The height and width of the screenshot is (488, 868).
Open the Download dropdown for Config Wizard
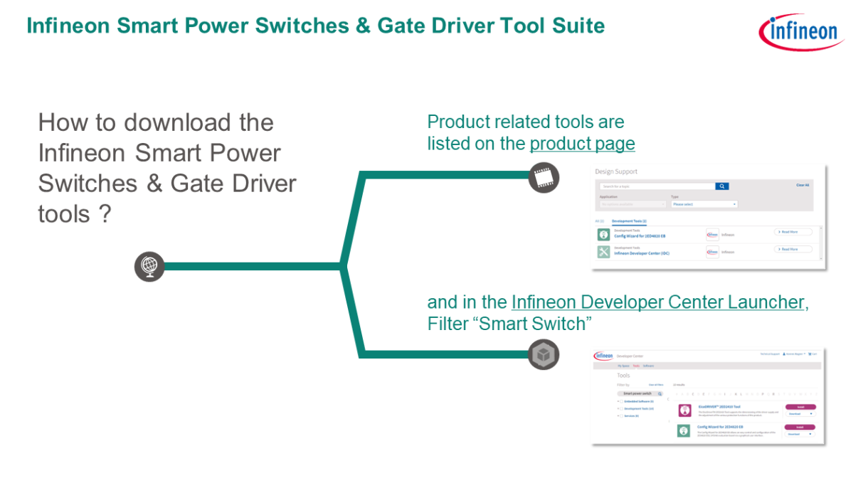click(x=800, y=434)
